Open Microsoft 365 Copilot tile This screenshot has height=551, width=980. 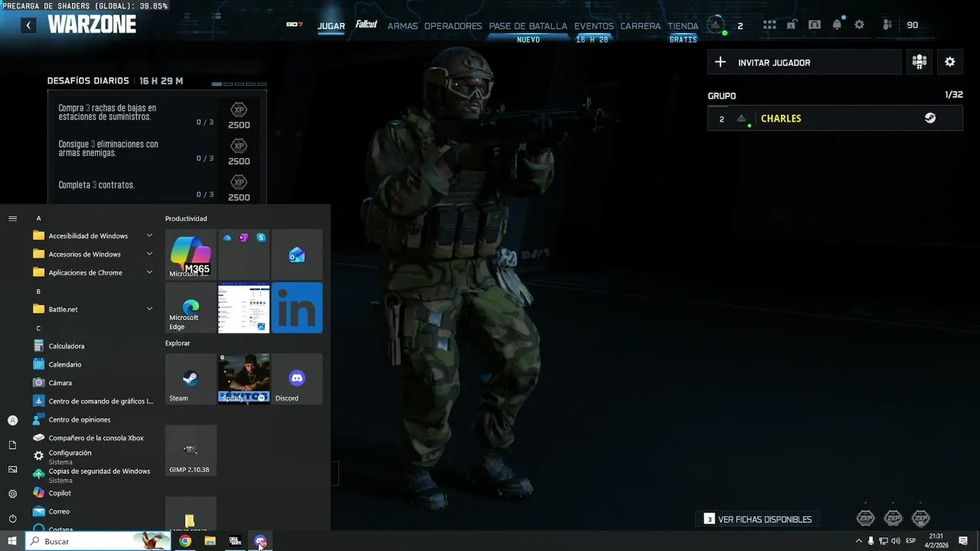[191, 254]
